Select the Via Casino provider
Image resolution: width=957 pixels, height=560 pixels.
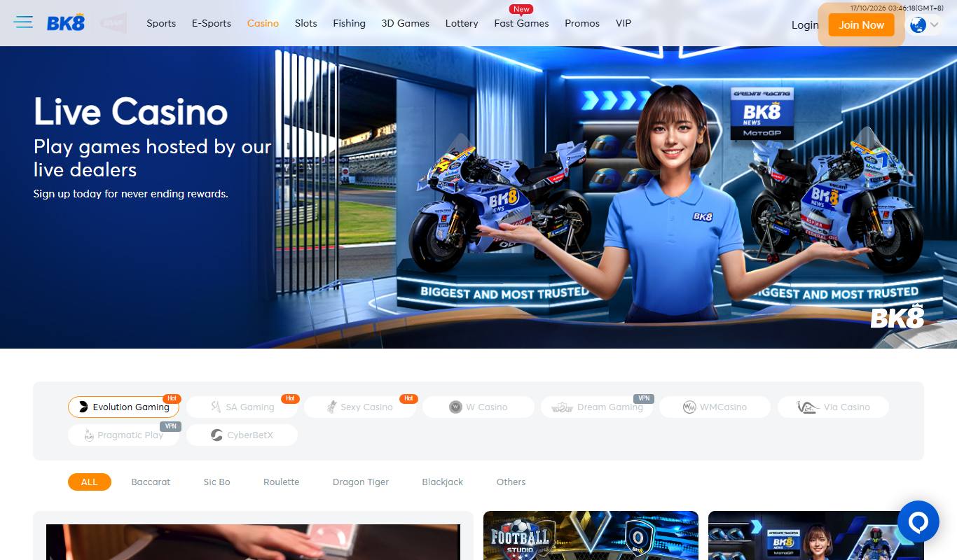pos(833,407)
